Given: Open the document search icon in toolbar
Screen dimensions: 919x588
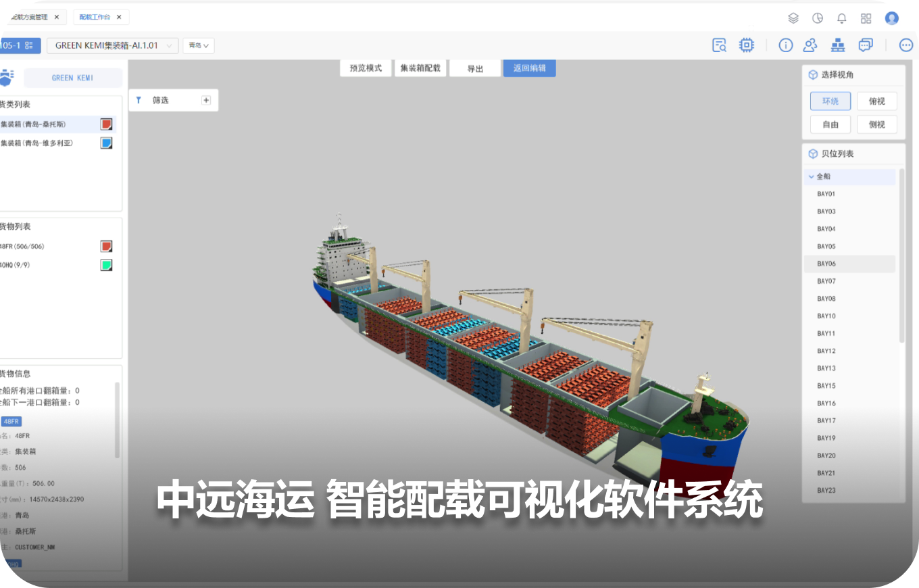Looking at the screenshot, I should pos(720,45).
